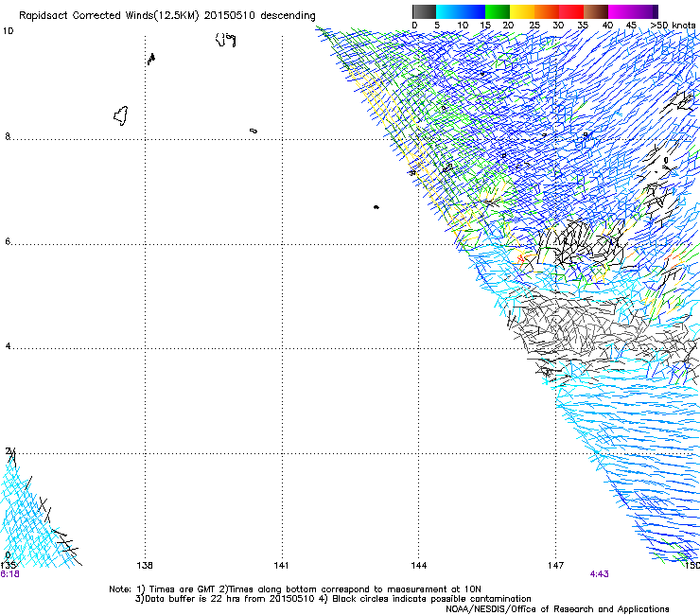
Task: Click the latitude label 6
Action: pos(8,241)
